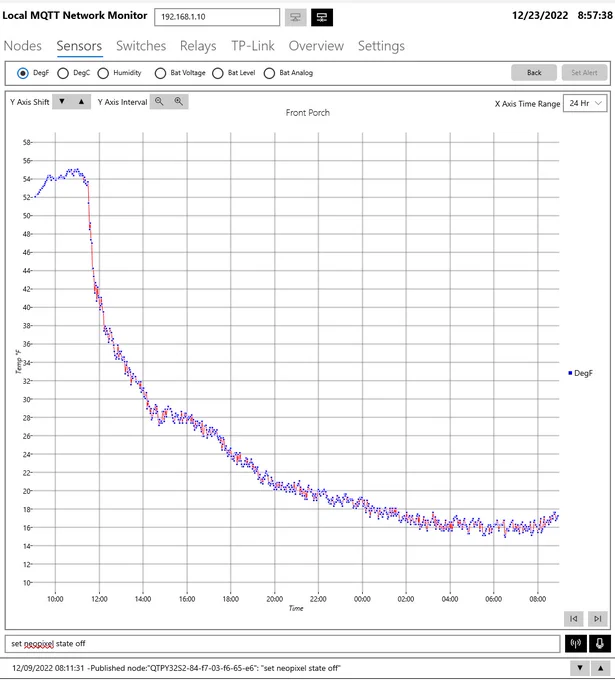Select the DegC radio button
The width and height of the screenshot is (615, 680).
(63, 73)
